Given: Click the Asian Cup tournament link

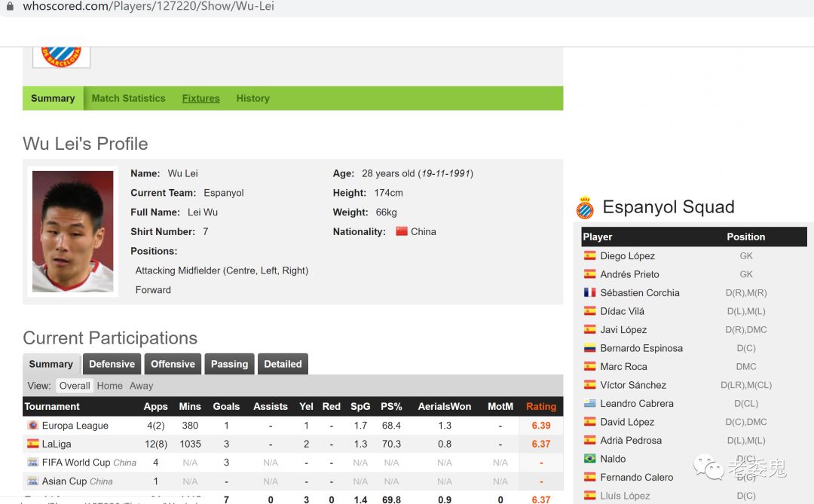Looking at the screenshot, I should 64,481.
